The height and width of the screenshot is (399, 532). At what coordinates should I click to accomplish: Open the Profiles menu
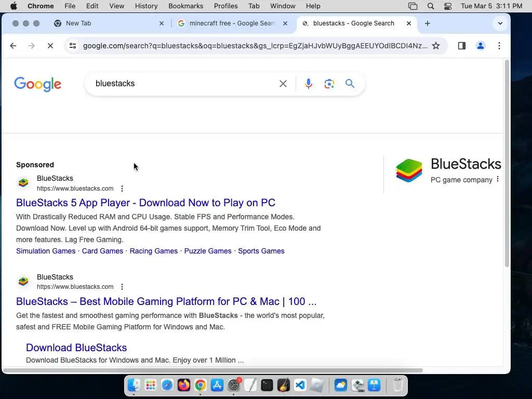click(225, 6)
